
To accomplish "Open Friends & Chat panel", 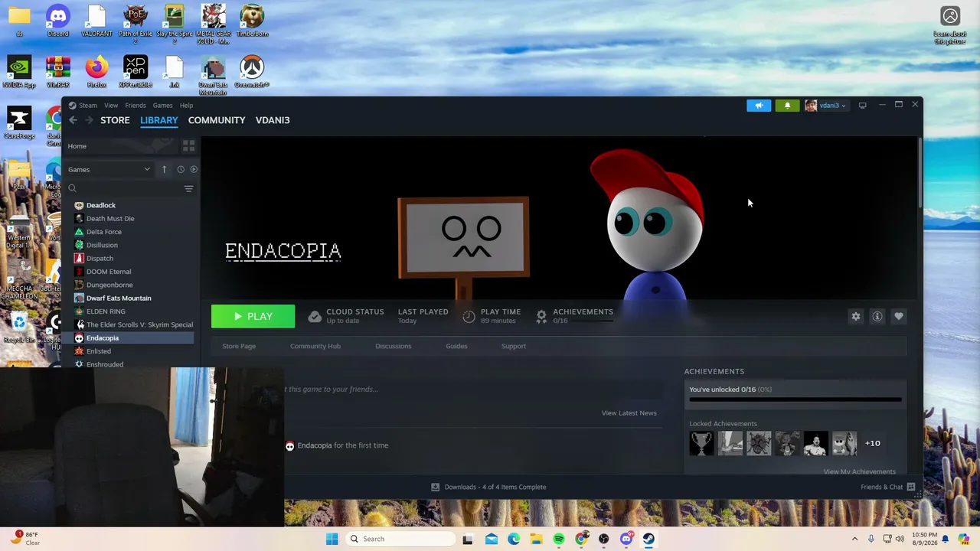I will [x=887, y=487].
